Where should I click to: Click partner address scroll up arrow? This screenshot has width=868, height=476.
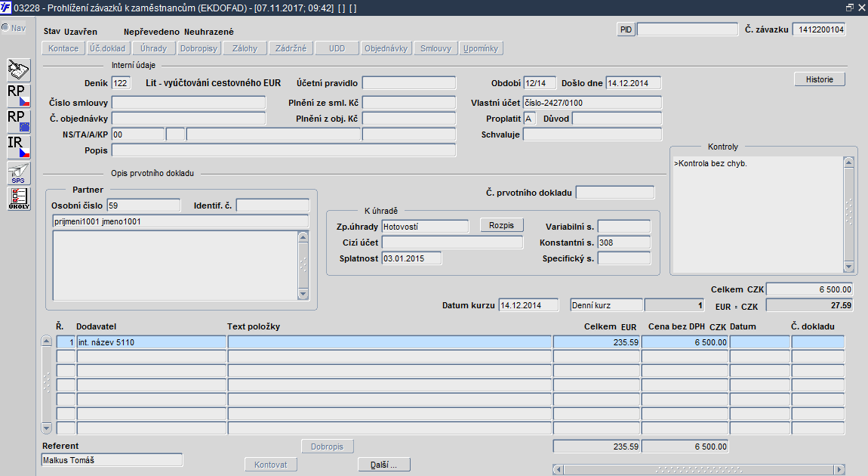pyautogui.click(x=303, y=237)
